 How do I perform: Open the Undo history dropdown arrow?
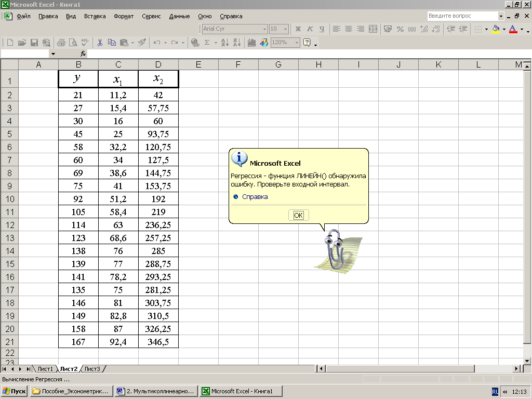tap(166, 43)
